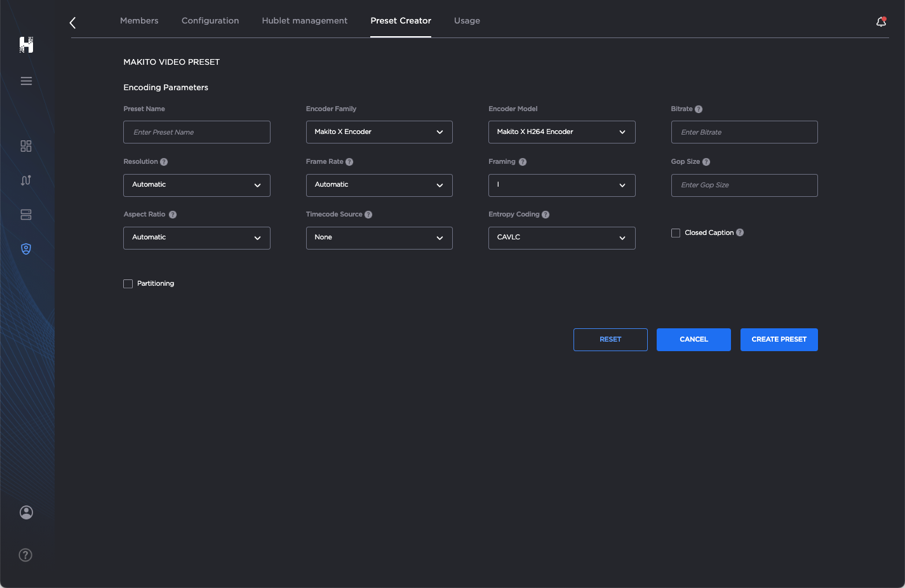Enable the Closed Caption checkbox
This screenshot has width=905, height=588.
[x=675, y=232]
